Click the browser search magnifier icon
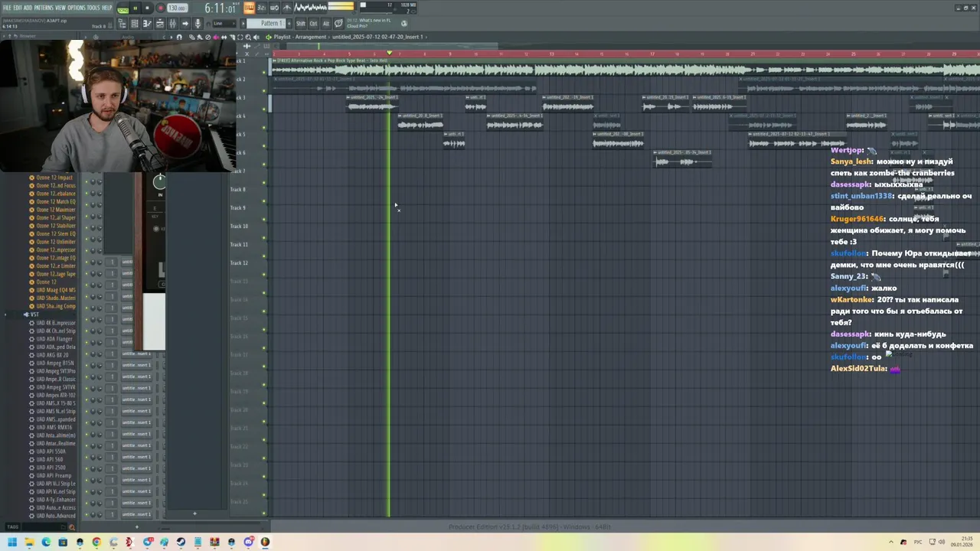Screen dimensions: 980x551 [72, 527]
